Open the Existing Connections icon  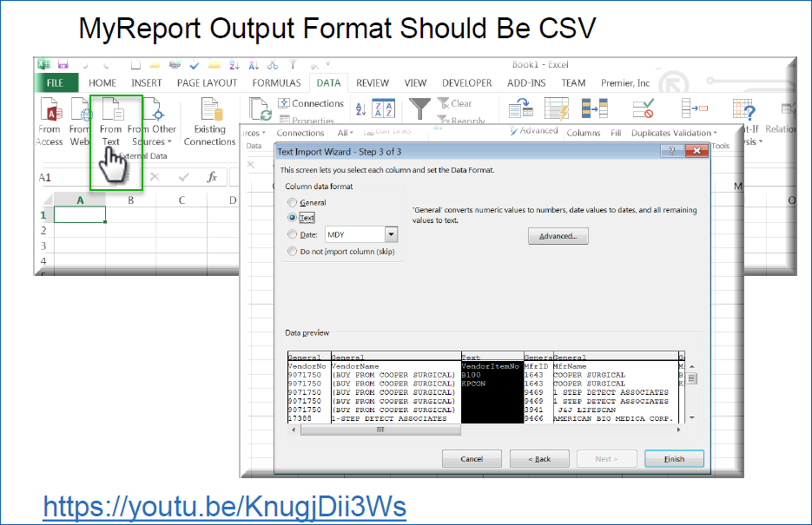[209, 121]
